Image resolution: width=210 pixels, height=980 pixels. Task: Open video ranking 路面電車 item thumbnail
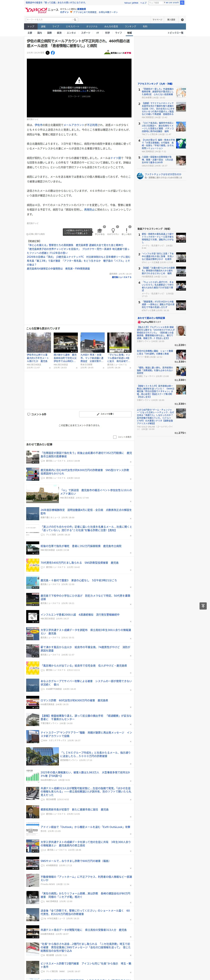click(181, 305)
